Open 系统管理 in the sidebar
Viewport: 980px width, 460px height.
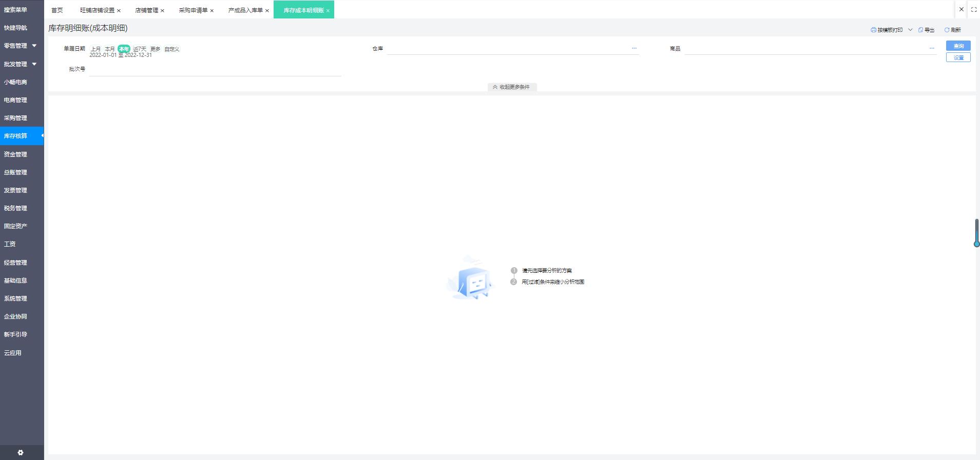coord(15,298)
